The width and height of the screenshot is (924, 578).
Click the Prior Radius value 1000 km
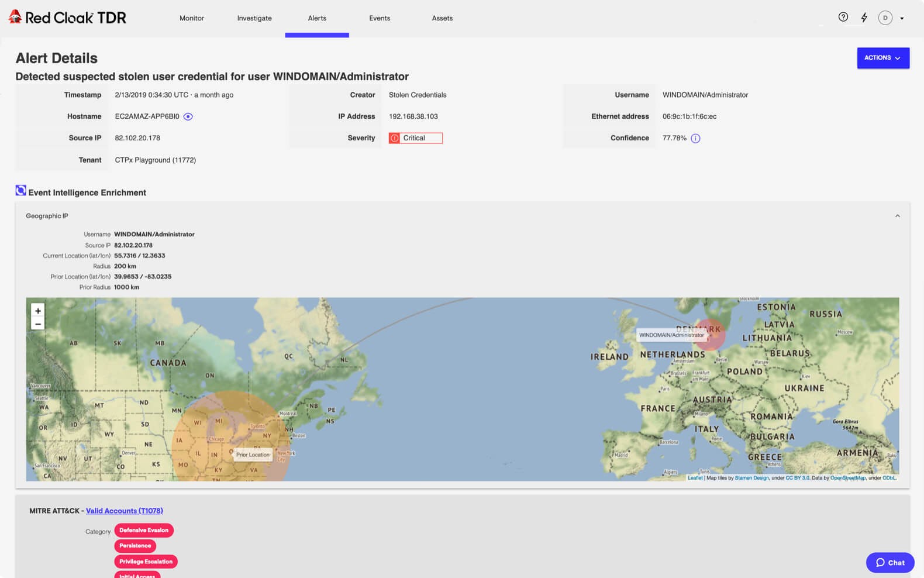(x=127, y=287)
